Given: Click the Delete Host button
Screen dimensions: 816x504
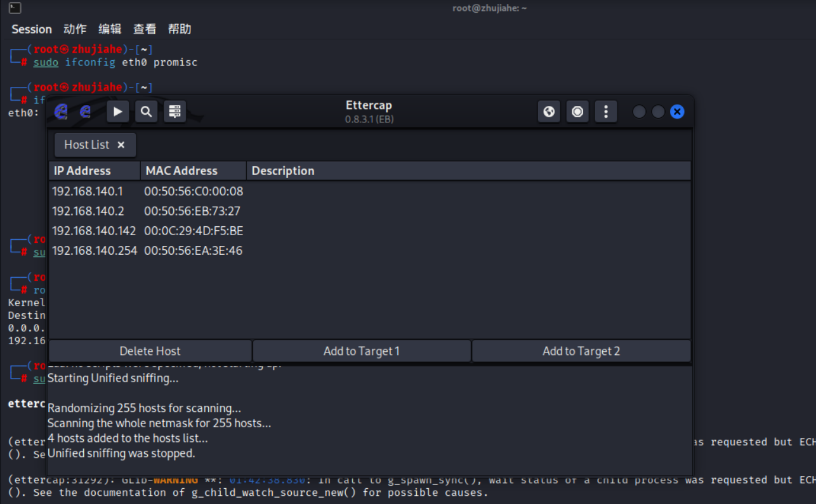Looking at the screenshot, I should tap(150, 351).
